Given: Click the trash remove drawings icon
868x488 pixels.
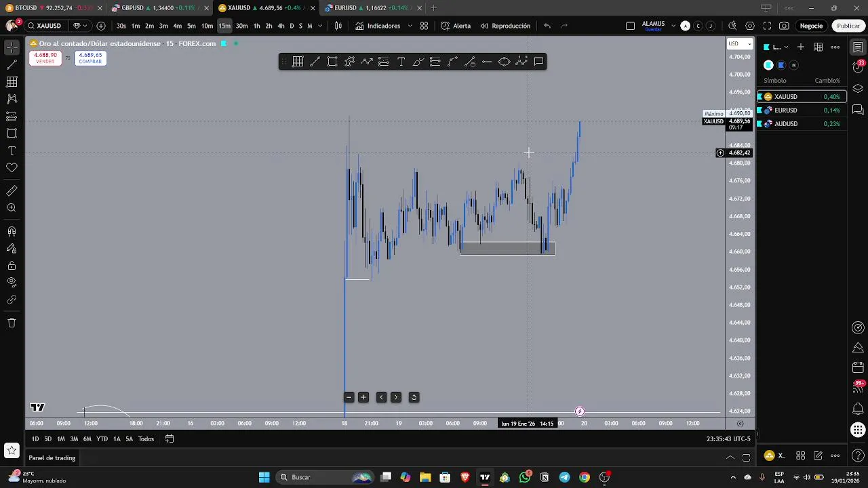Looking at the screenshot, I should (12, 323).
